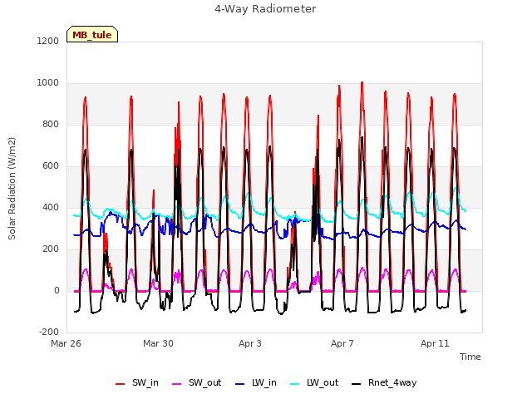Click the magenta SW_out legend color marker
Image resolution: width=532 pixels, height=399 pixels.
click(177, 384)
